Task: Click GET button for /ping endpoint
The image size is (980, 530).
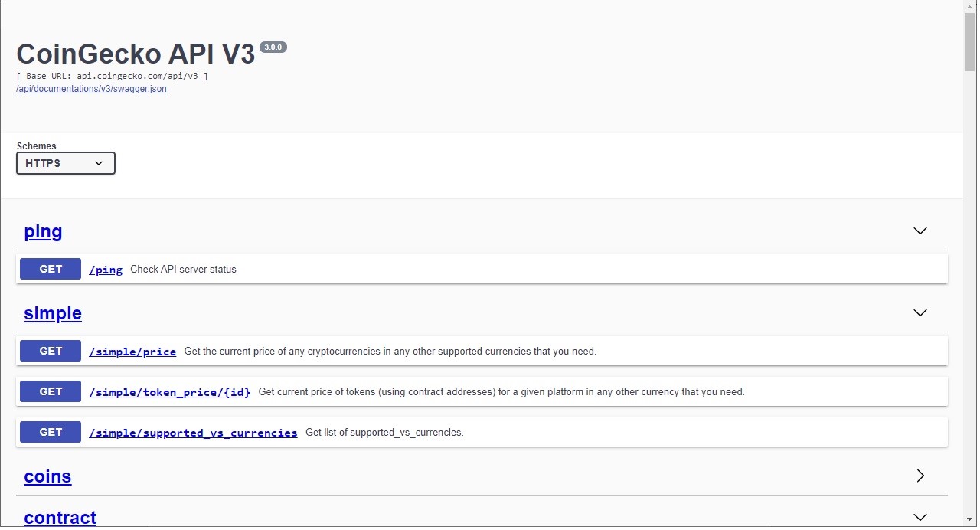Action: pos(51,269)
